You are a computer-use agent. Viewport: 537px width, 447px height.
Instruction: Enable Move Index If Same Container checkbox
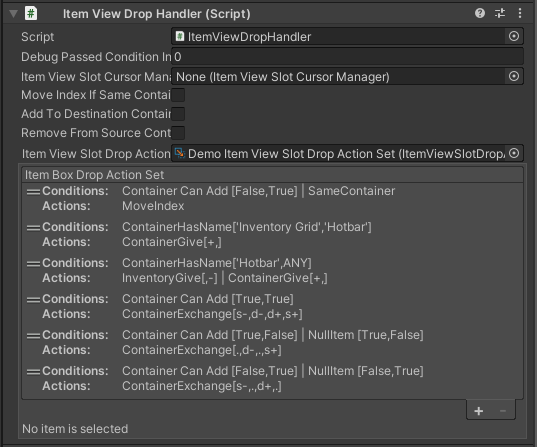point(178,95)
